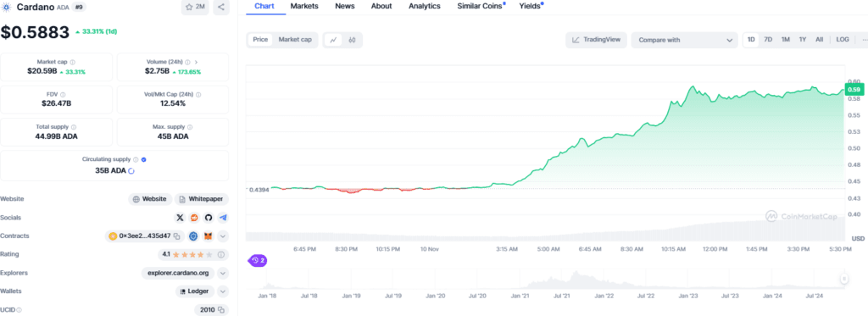The width and height of the screenshot is (868, 316).
Task: Open Total supply info icon
Action: coord(74,127)
